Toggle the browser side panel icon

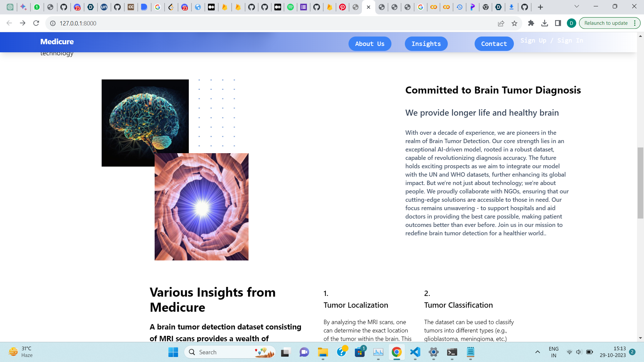coord(558,23)
